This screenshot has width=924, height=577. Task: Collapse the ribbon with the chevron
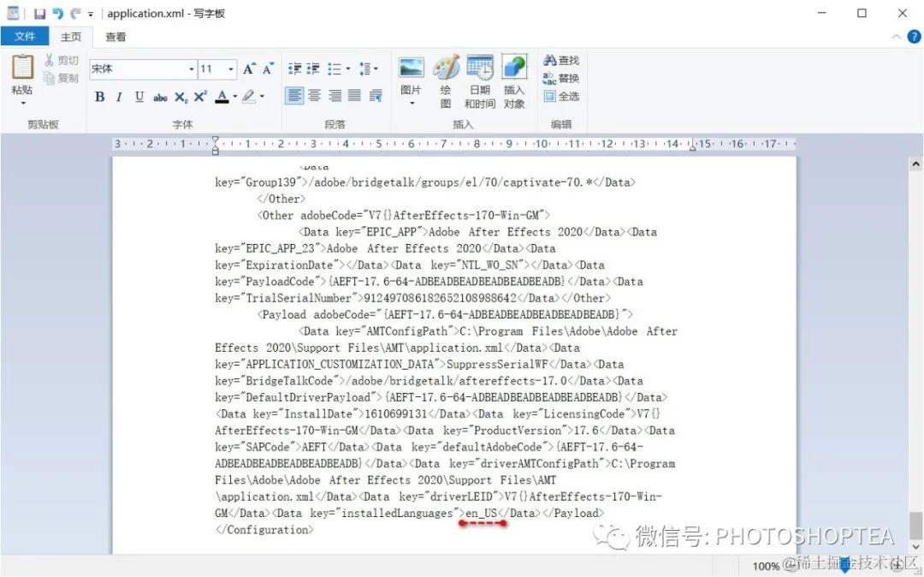(897, 37)
